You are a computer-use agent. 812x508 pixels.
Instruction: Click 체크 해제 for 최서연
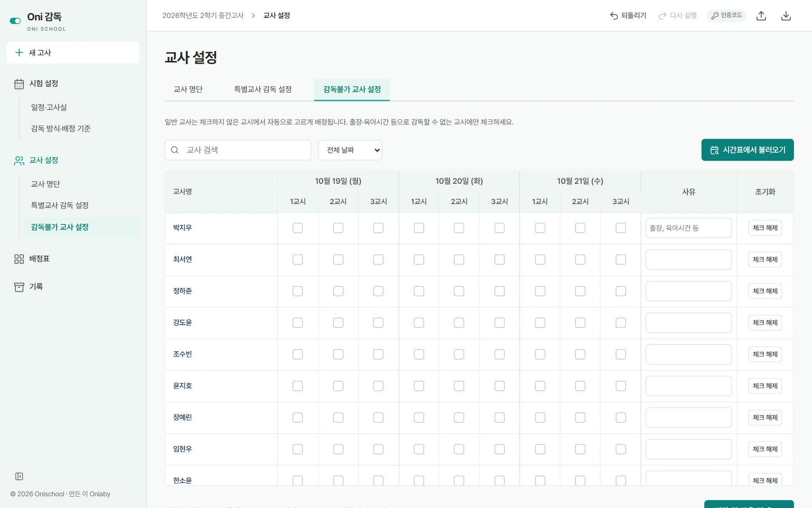[765, 260]
